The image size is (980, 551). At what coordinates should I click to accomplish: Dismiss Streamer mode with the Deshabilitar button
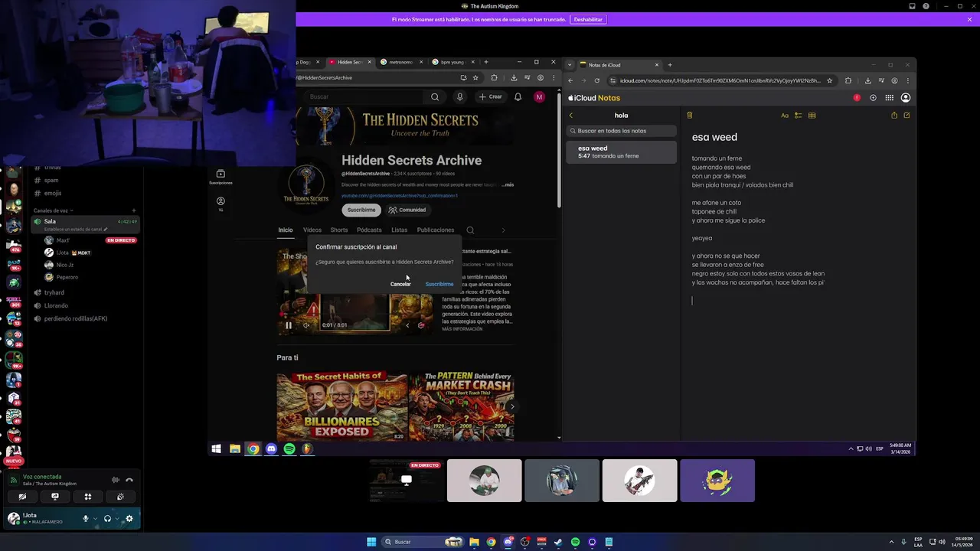[x=588, y=19]
